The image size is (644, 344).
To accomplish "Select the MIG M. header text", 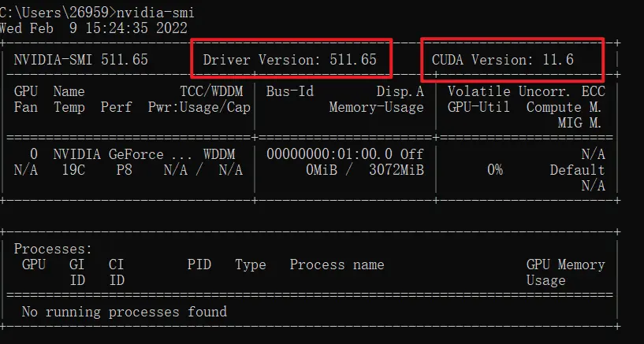I will pos(579,123).
